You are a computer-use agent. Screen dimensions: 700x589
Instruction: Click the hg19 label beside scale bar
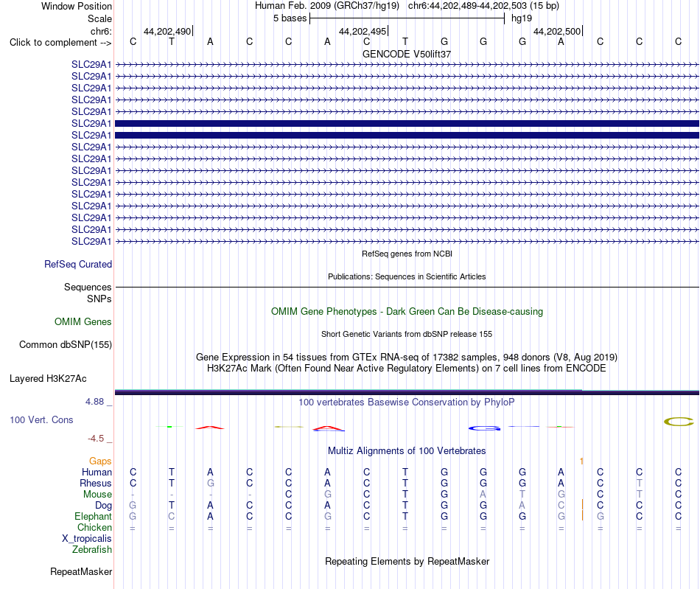pyautogui.click(x=522, y=18)
